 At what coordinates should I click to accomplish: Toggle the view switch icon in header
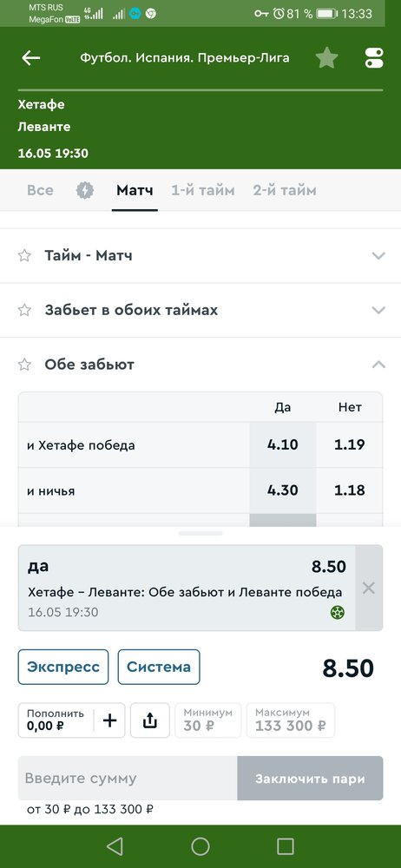click(374, 57)
